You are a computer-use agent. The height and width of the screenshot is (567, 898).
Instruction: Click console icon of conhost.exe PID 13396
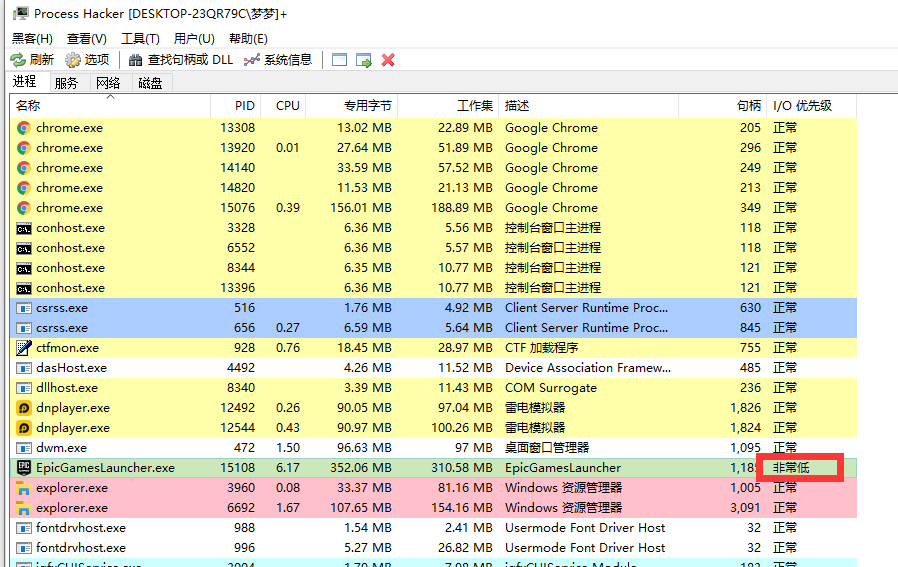click(x=23, y=289)
